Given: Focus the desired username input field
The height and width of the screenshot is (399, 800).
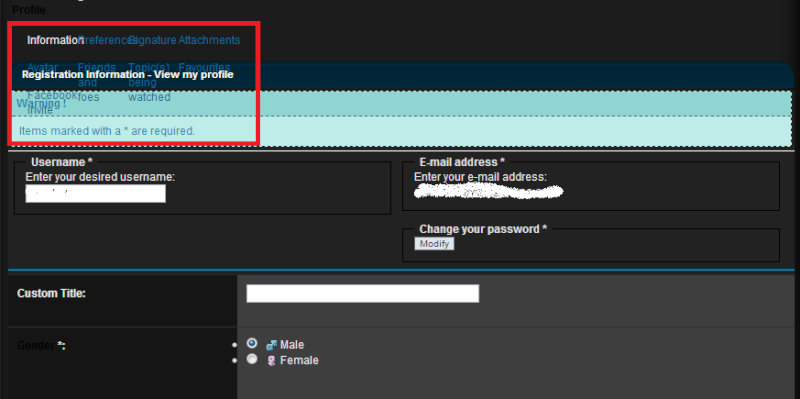Looking at the screenshot, I should [95, 193].
